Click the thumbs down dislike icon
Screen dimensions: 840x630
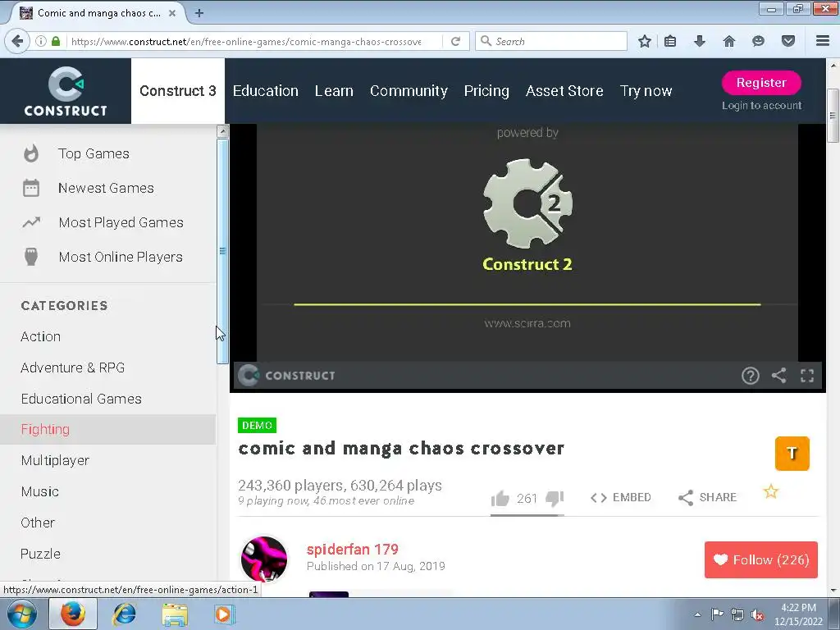[555, 498]
